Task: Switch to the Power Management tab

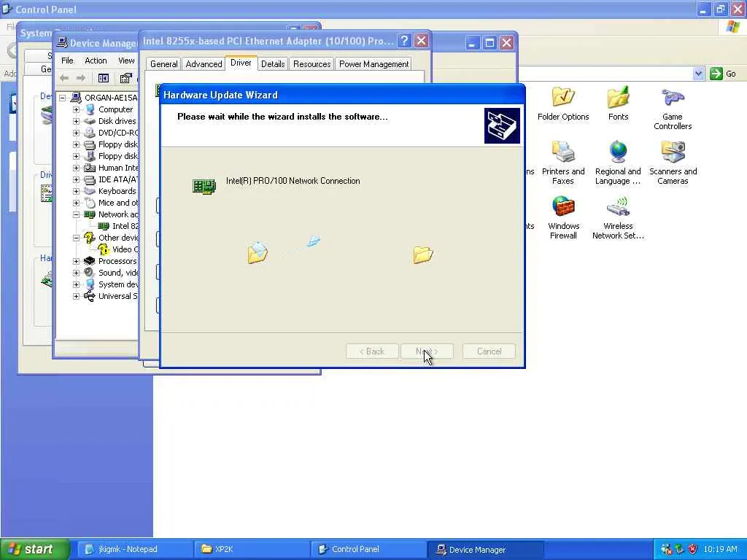Action: tap(374, 64)
